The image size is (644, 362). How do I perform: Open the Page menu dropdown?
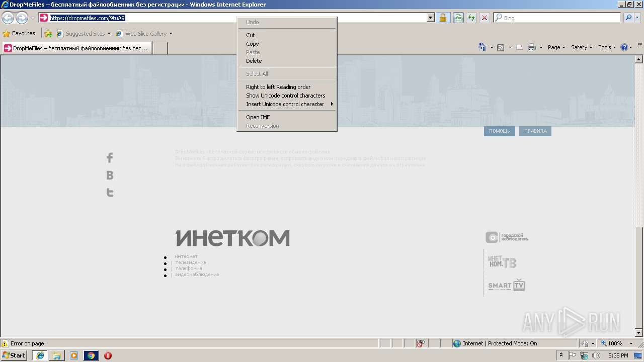[x=556, y=47]
